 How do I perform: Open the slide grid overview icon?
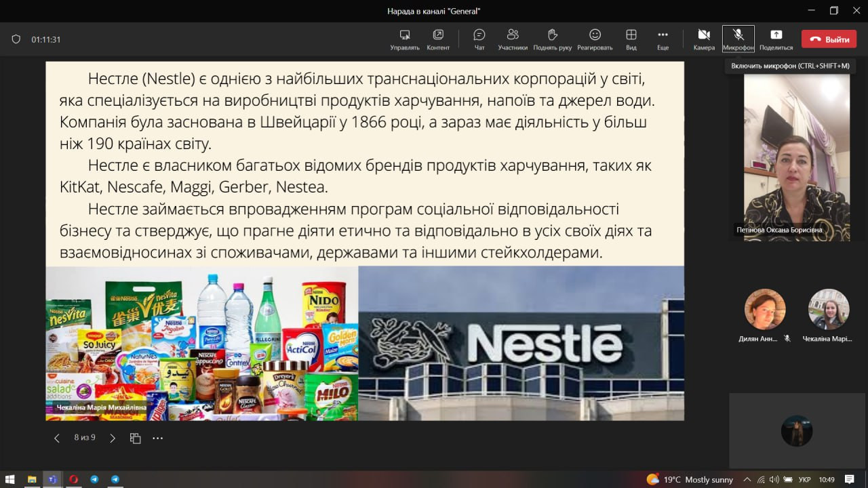click(135, 439)
